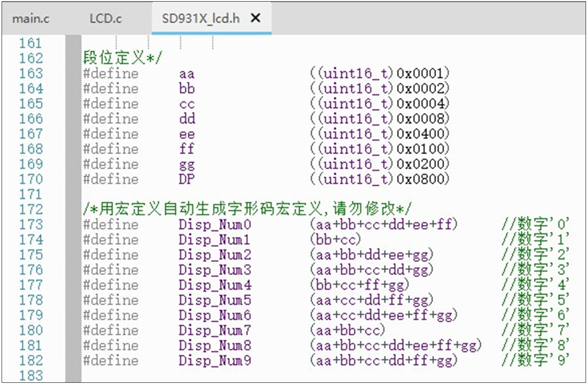588x384 pixels.
Task: Click macro Disp_Num8
Action: pyautogui.click(x=215, y=345)
